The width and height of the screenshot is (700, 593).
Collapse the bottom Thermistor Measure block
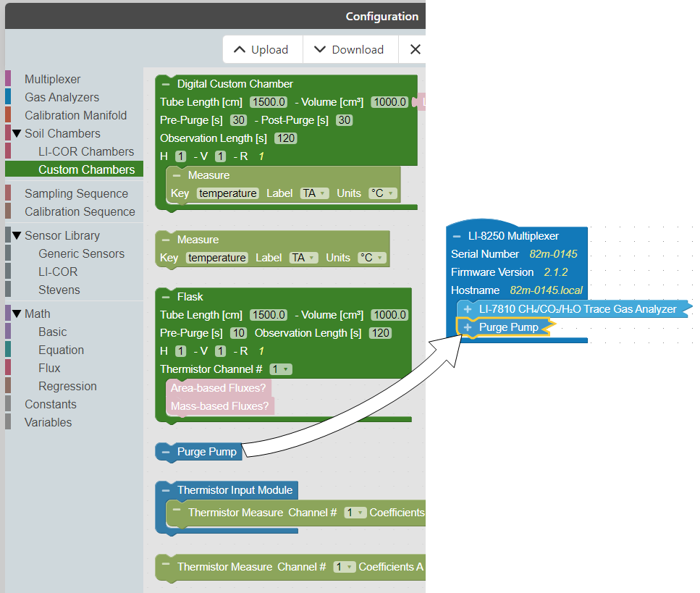click(166, 564)
